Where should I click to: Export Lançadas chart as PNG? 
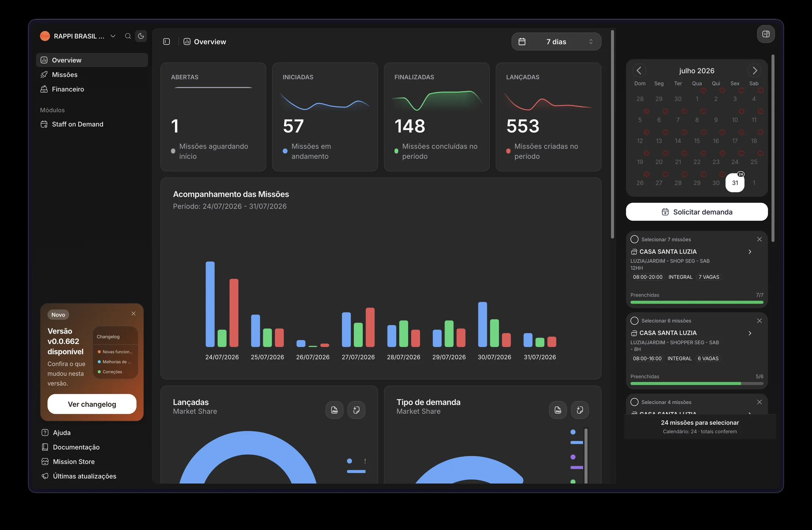click(334, 410)
